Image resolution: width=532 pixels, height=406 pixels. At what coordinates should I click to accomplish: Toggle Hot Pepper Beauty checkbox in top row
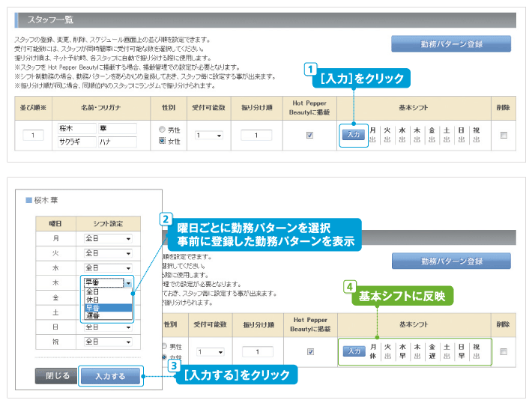309,135
